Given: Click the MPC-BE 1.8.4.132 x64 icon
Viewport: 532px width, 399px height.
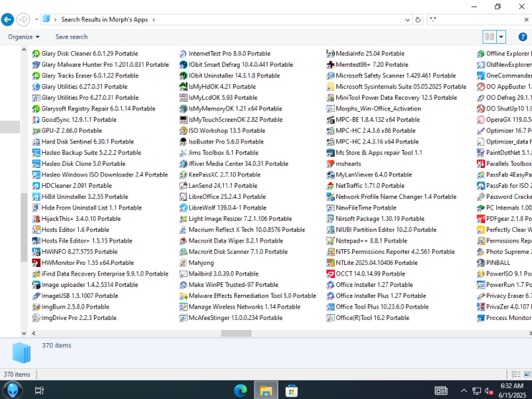Looking at the screenshot, I should click(x=330, y=120).
